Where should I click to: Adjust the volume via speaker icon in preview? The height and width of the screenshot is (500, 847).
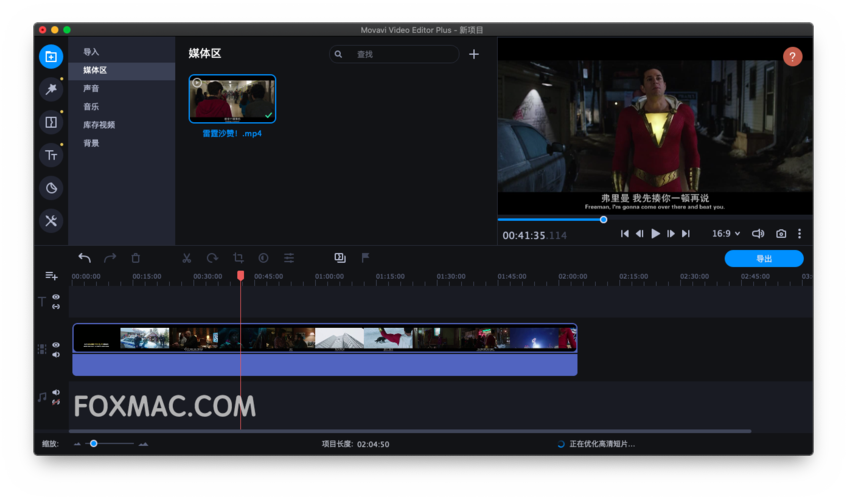[758, 234]
